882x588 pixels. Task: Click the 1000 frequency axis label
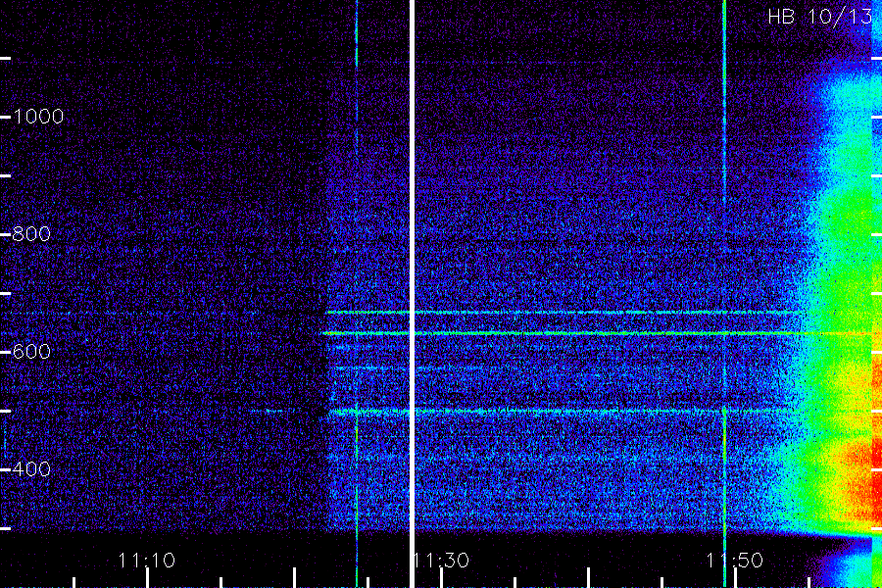[38, 117]
